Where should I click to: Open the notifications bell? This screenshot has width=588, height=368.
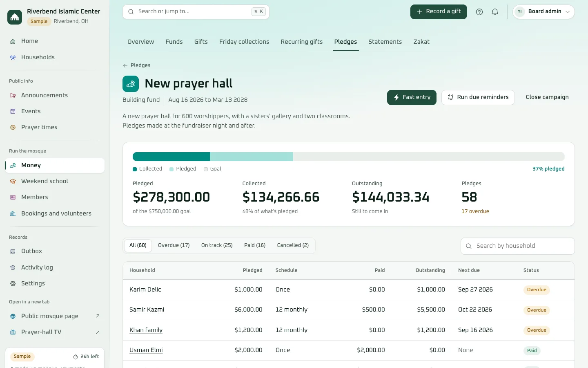[x=495, y=12]
